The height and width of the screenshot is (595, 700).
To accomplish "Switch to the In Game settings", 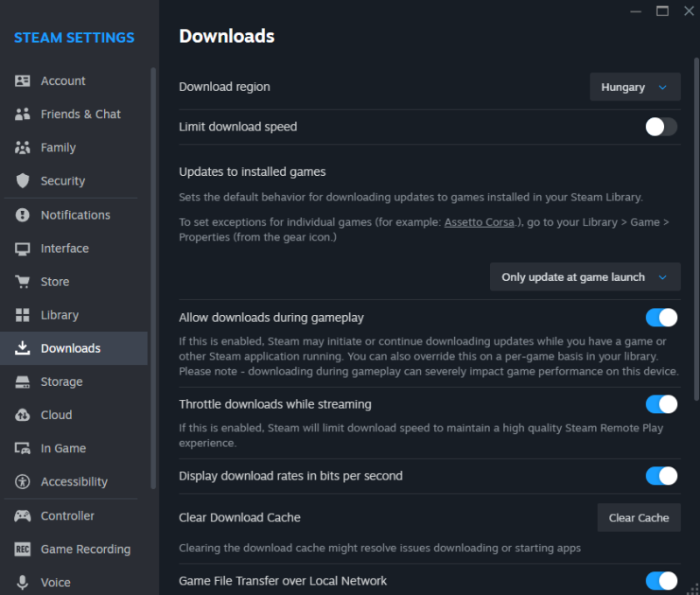I will tap(63, 448).
